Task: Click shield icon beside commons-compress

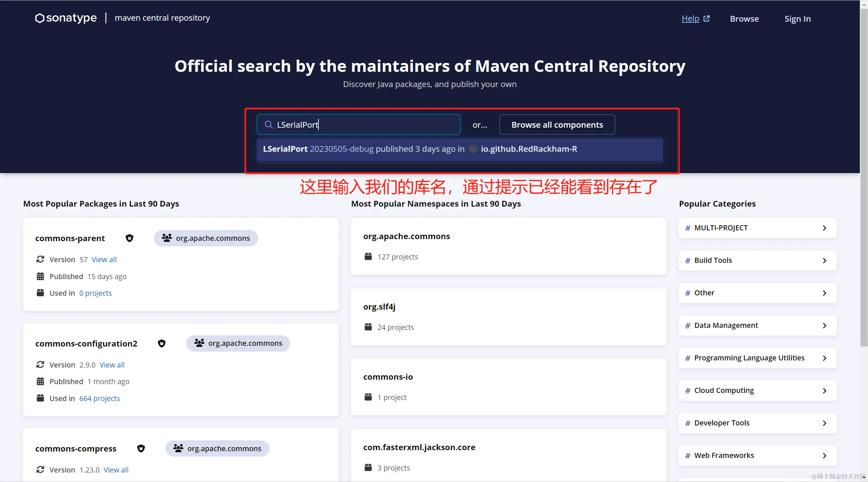Action: (x=141, y=448)
